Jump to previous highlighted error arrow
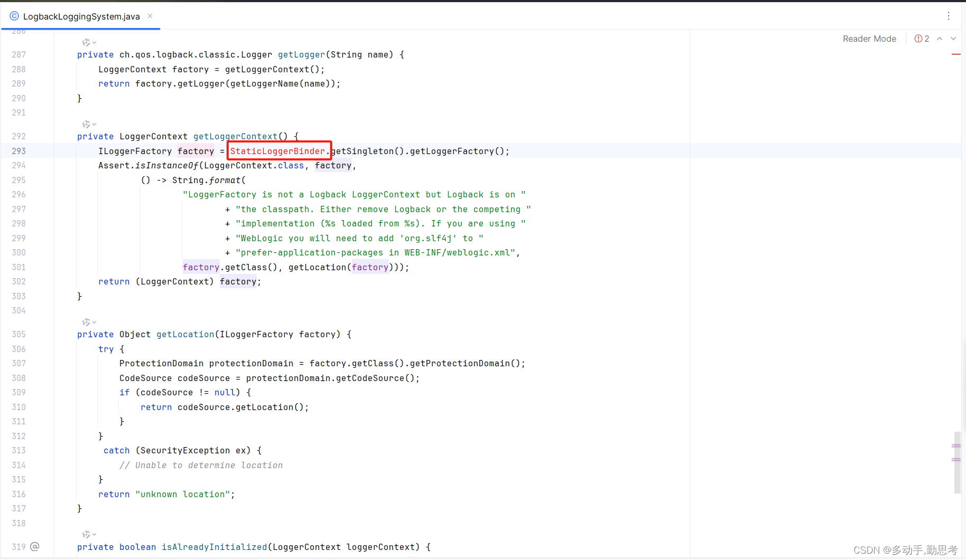 tap(940, 39)
